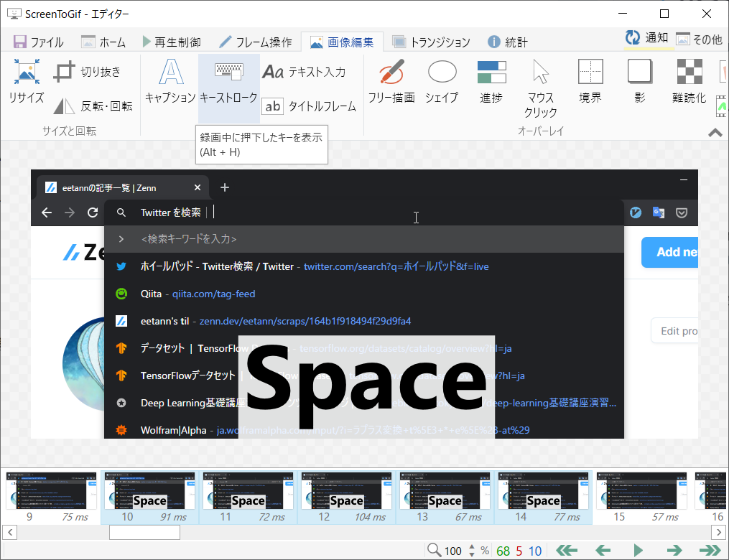This screenshot has width=729, height=560.
Task: Select the 画像編集 image editing tab
Action: [342, 42]
